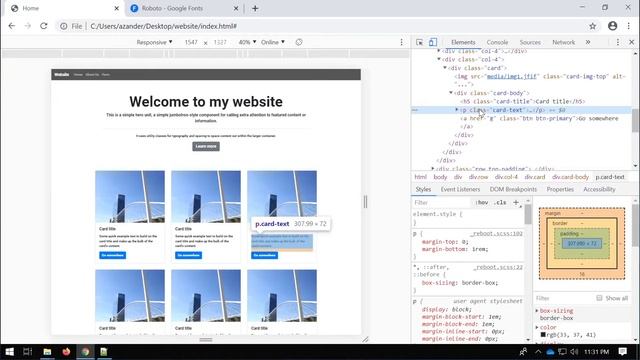Collapse the div card-body node
The width and height of the screenshot is (640, 360).
(451, 93)
